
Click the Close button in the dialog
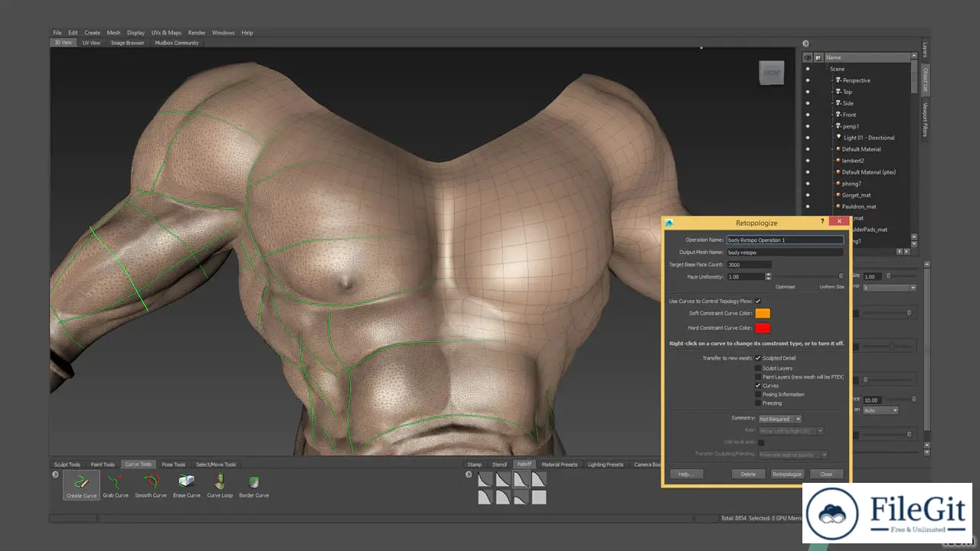tap(826, 474)
